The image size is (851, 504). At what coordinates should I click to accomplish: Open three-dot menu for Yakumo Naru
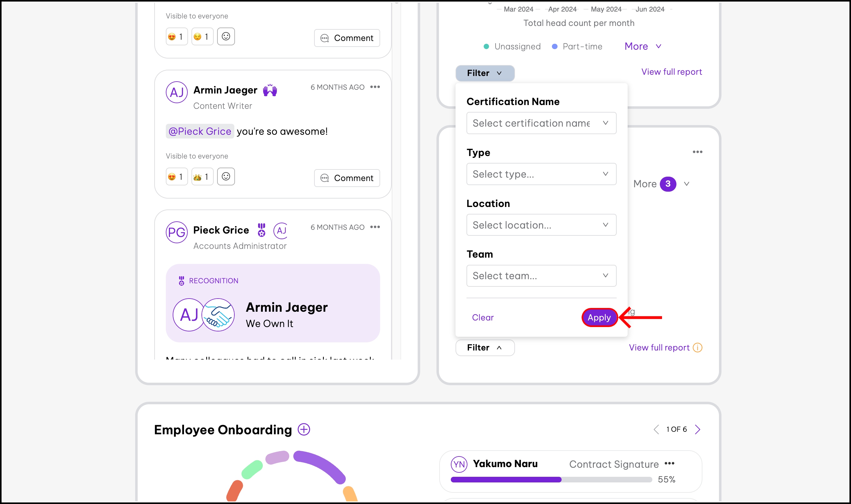click(x=669, y=464)
